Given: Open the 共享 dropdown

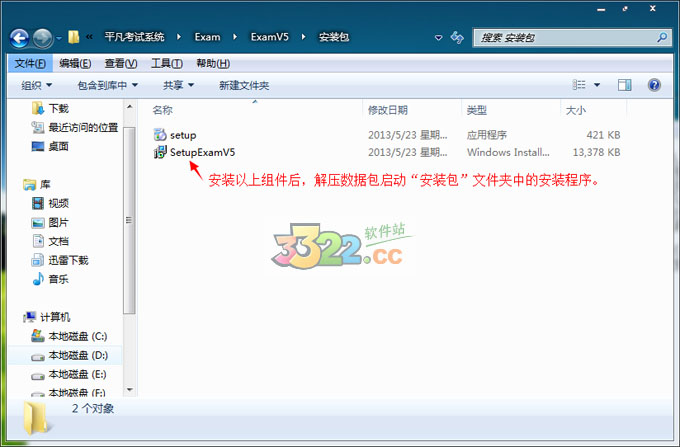Looking at the screenshot, I should 178,85.
